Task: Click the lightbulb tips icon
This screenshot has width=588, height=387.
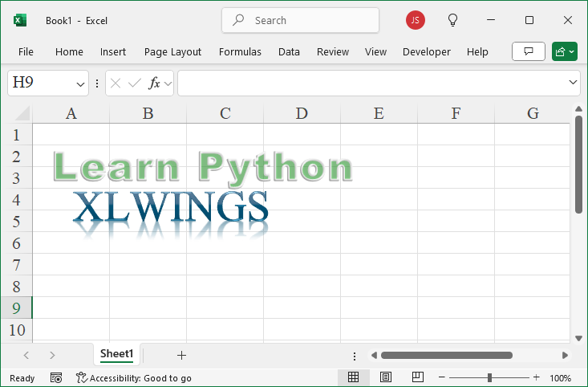Action: pos(452,20)
